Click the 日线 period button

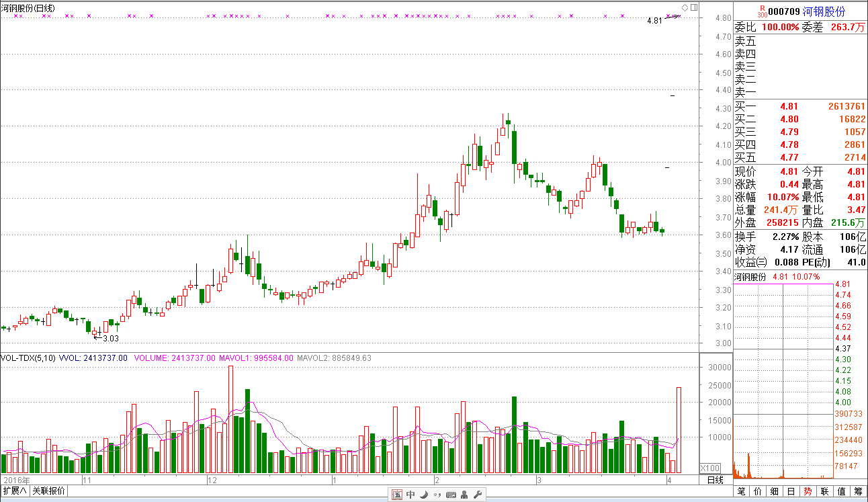[x=715, y=480]
